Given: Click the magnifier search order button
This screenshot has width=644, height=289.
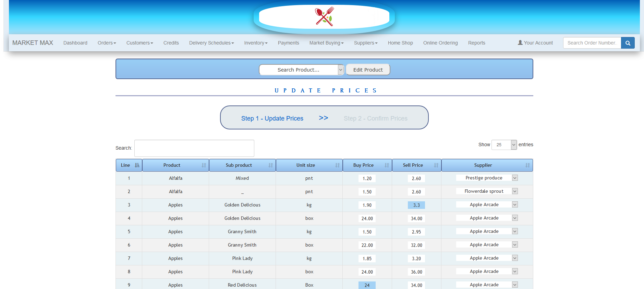Looking at the screenshot, I should coord(628,43).
